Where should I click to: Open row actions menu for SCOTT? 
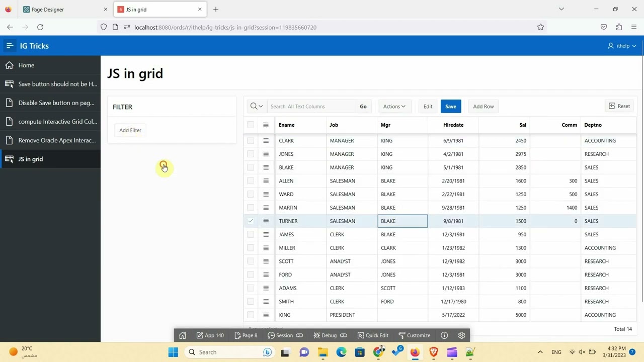pyautogui.click(x=266, y=261)
